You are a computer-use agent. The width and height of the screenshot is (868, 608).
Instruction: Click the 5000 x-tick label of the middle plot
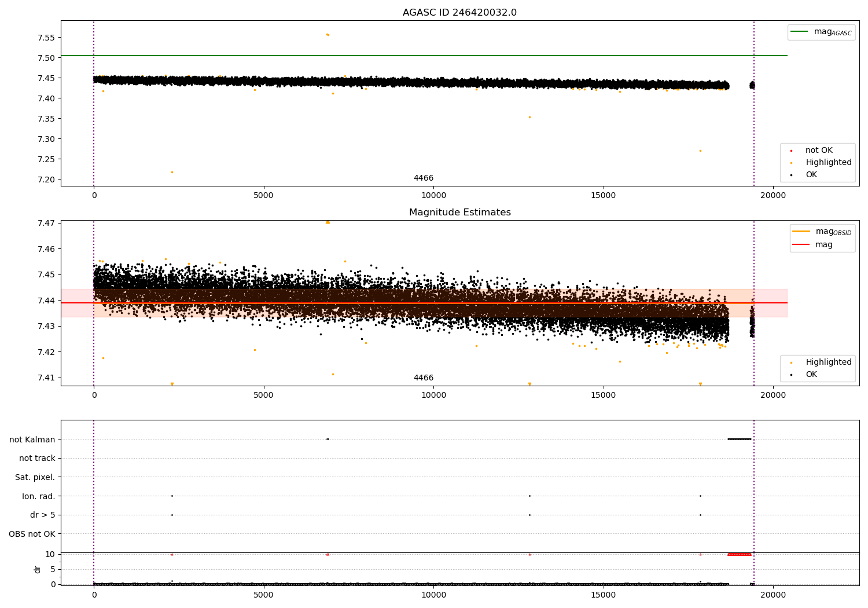[264, 395]
